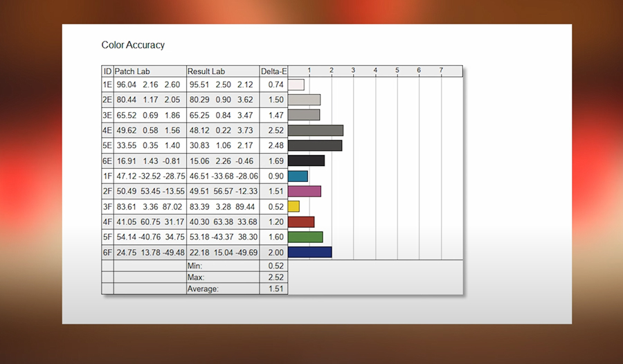Select row ID cell 1F
Screen dimensions: 623x364
108,176
